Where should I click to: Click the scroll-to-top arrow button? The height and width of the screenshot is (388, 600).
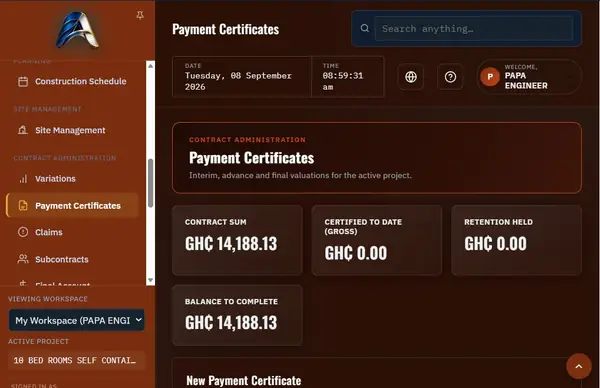point(579,366)
